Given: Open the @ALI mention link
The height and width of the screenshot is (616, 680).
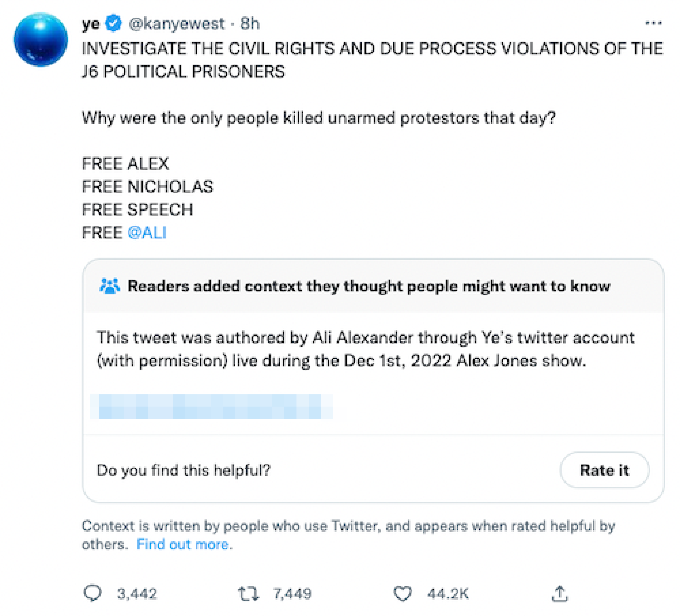Looking at the screenshot, I should tap(147, 233).
